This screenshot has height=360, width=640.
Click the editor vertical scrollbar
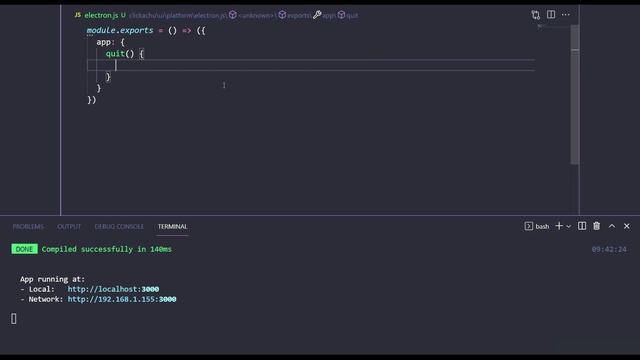click(x=575, y=94)
